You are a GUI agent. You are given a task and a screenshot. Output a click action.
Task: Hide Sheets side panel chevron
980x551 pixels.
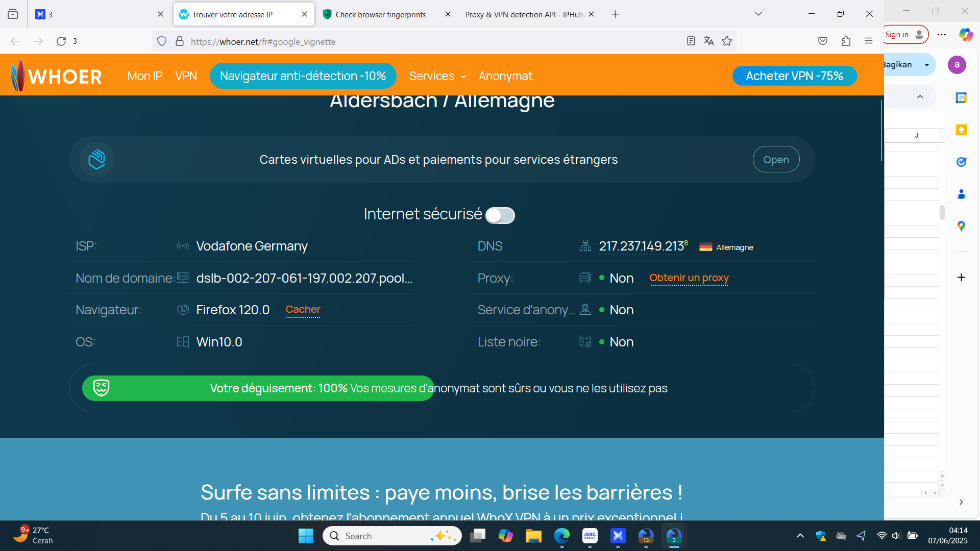961,503
